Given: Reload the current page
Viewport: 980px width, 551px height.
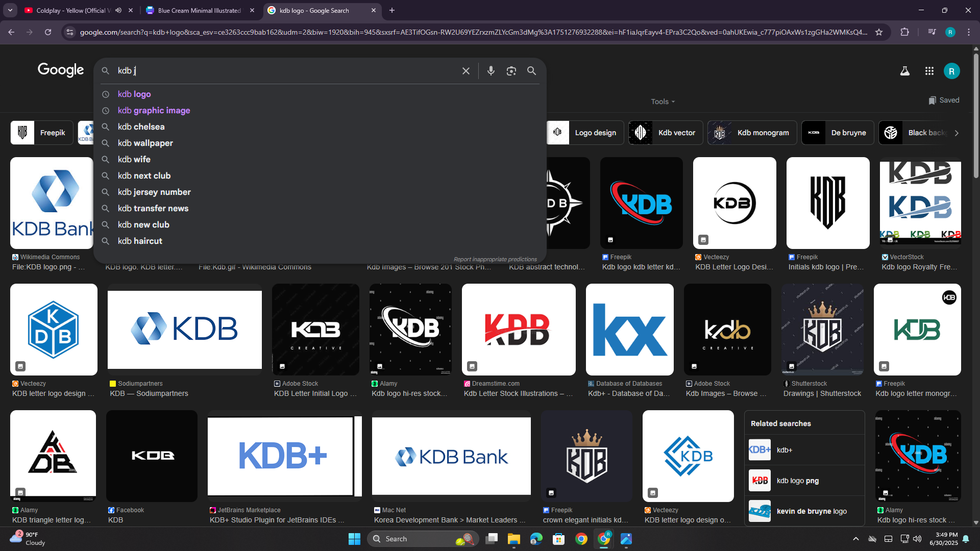Looking at the screenshot, I should point(48,32).
